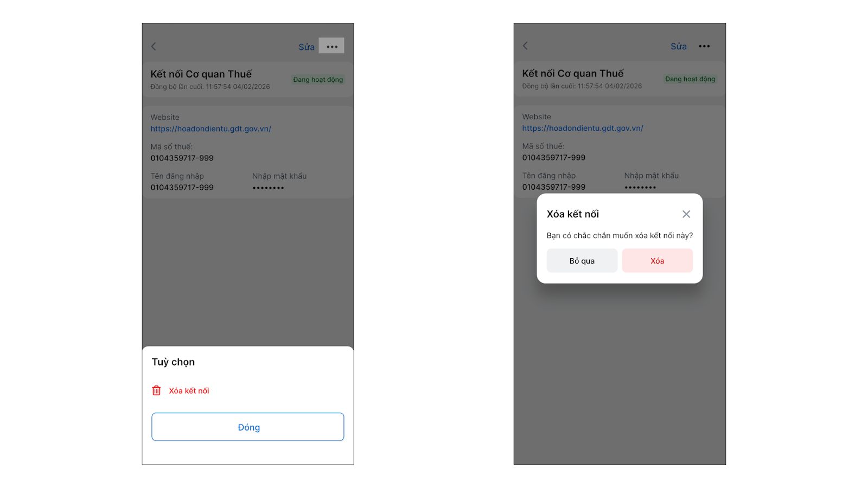The height and width of the screenshot is (488, 868).
Task: Click the Tên đăng nhập value on left phone
Action: [x=182, y=188]
